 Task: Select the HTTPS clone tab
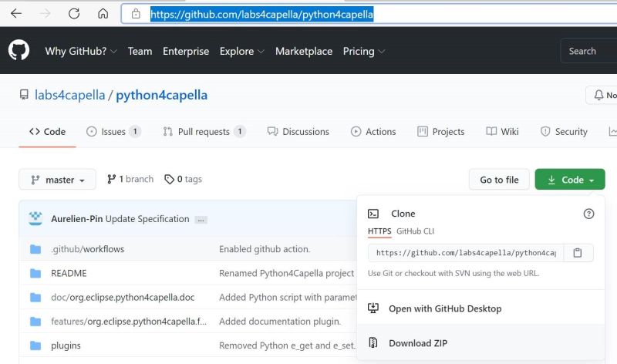click(x=379, y=231)
